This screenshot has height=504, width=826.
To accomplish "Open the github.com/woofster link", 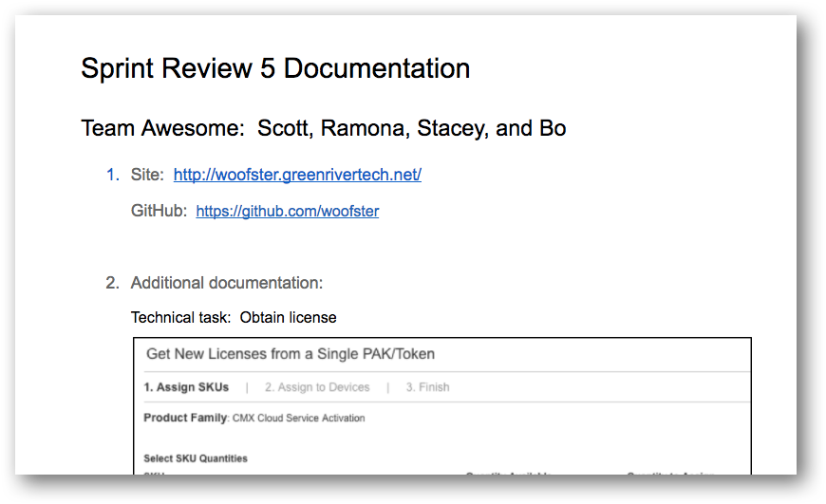I will [x=287, y=211].
